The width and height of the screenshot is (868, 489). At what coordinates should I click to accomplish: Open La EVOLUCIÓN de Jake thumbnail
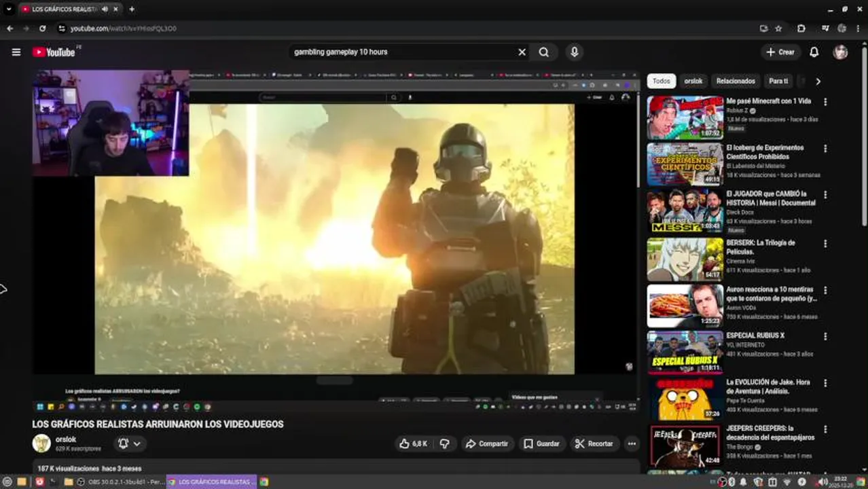[x=685, y=399]
